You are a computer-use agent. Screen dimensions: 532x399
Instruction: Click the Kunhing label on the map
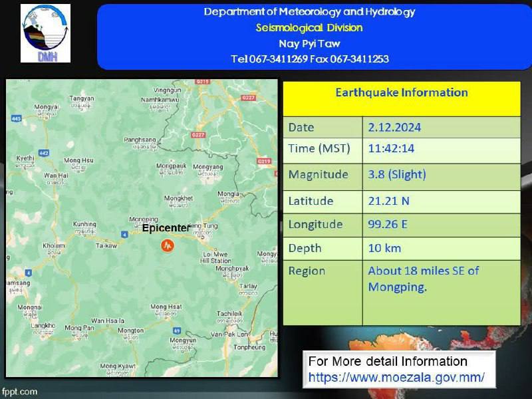(84, 224)
